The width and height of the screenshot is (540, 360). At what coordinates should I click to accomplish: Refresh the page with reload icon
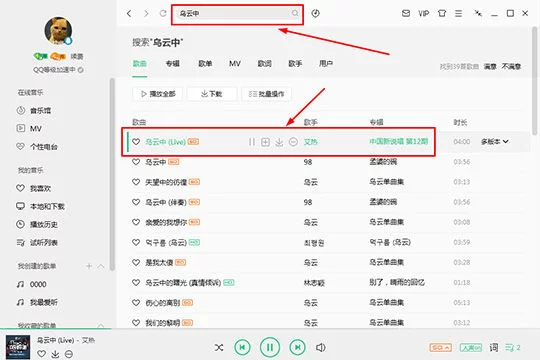click(x=163, y=13)
